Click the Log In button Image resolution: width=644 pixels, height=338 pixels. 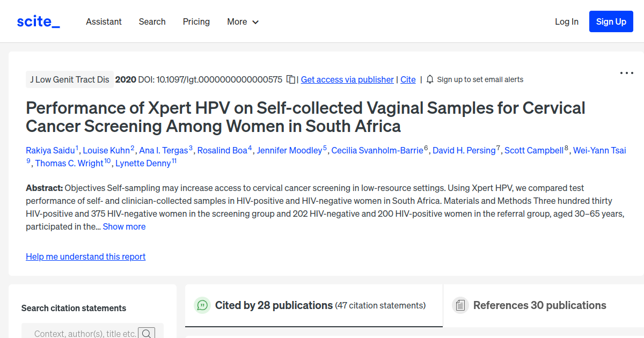point(567,21)
